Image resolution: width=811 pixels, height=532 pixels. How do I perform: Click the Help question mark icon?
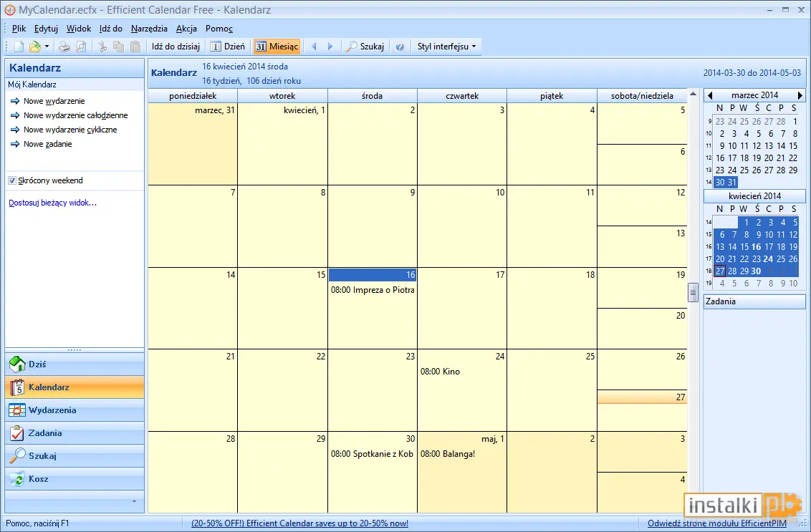[399, 47]
